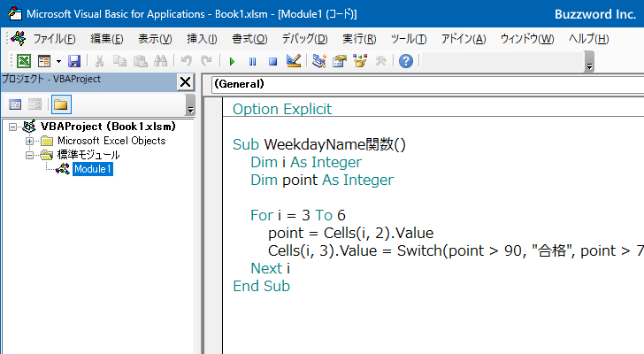Open the Insert UserForm dropdown arrow

pos(58,62)
